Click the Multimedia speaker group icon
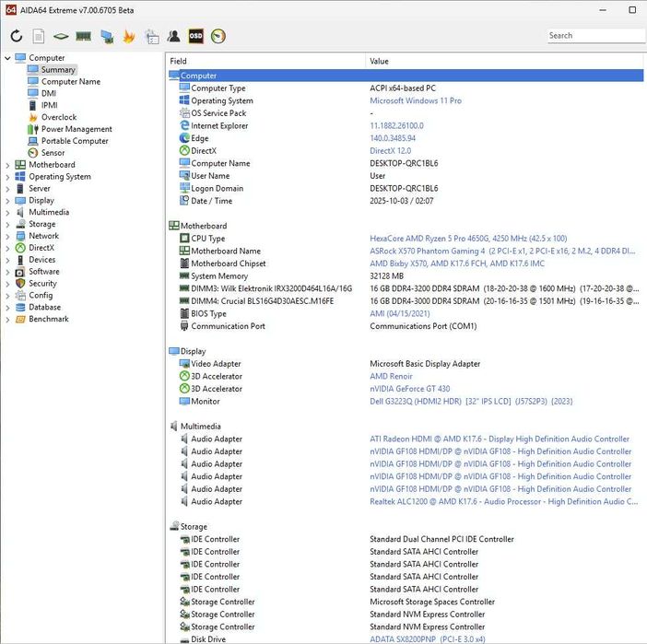Screen dimensions: 647x644 (174, 426)
